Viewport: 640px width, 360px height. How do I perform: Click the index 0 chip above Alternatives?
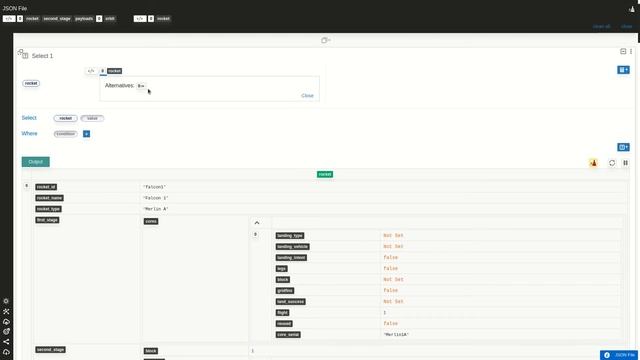[x=103, y=71]
